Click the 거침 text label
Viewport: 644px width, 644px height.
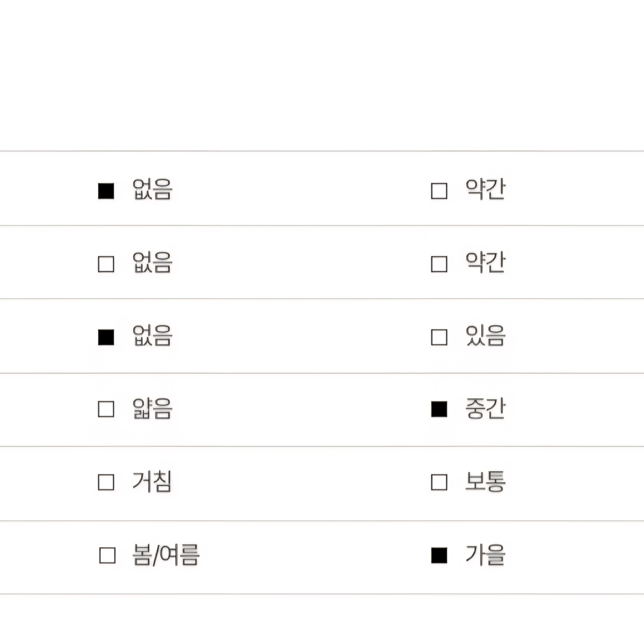(x=152, y=481)
